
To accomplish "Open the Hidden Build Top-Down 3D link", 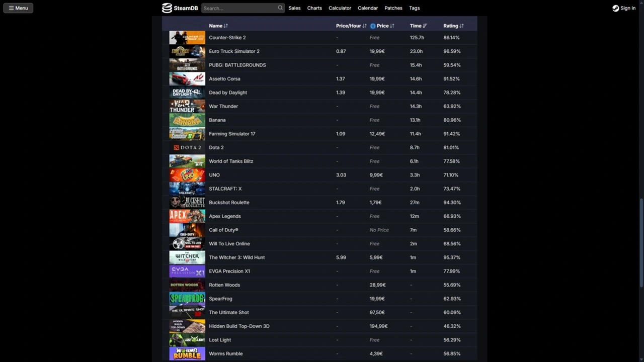I will (239, 326).
